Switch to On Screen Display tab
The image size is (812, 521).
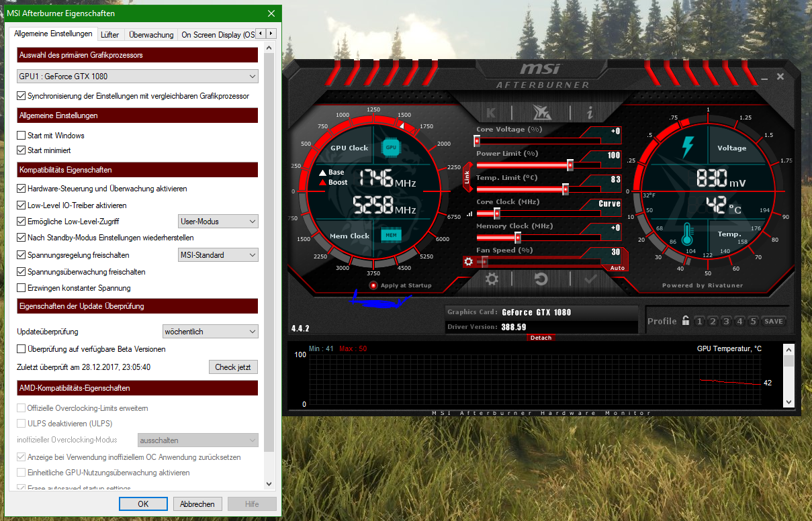pos(217,35)
